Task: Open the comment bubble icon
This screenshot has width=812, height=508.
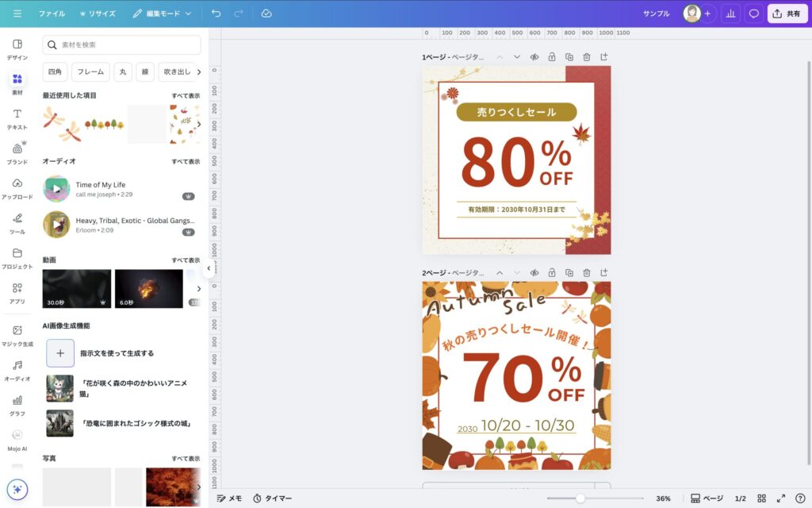Action: [x=753, y=13]
